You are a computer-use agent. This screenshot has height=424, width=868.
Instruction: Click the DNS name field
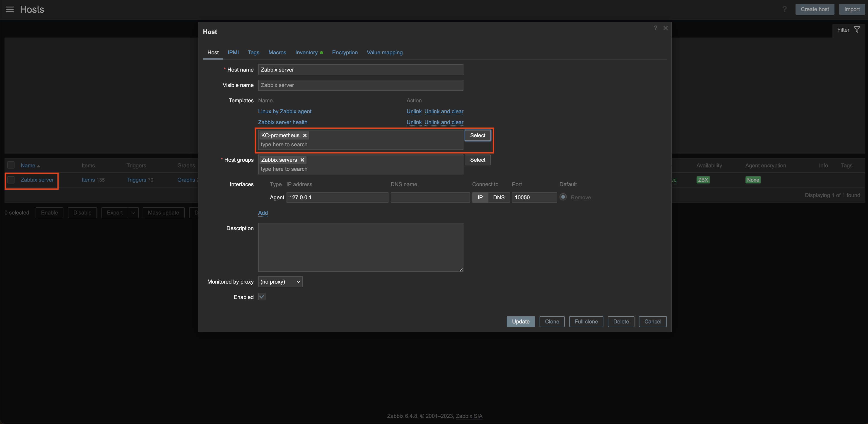tap(430, 198)
